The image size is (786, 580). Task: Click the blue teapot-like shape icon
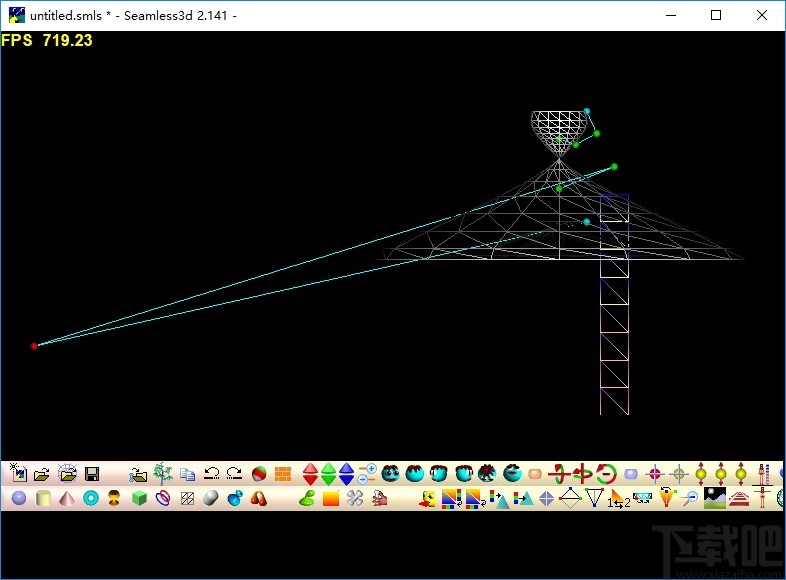[235, 499]
